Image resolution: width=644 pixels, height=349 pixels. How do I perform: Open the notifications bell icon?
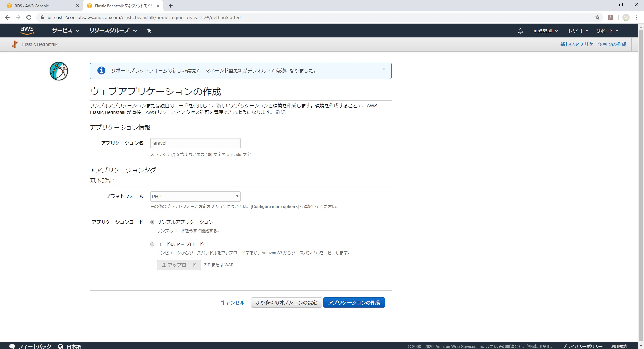(520, 31)
